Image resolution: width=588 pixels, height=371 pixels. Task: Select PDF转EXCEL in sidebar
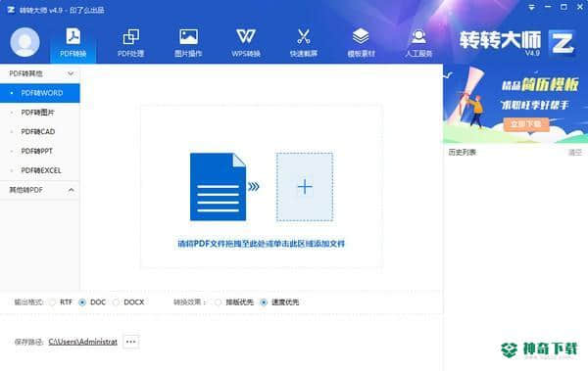click(40, 170)
